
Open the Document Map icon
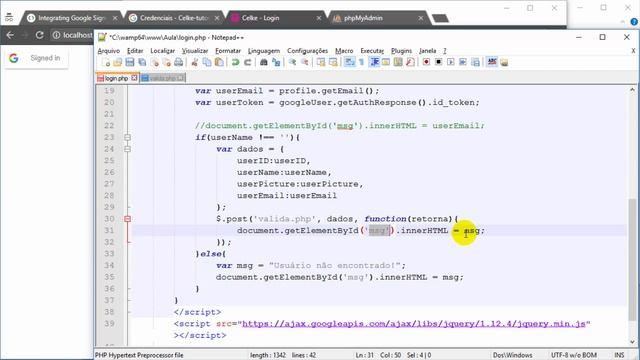click(398, 62)
